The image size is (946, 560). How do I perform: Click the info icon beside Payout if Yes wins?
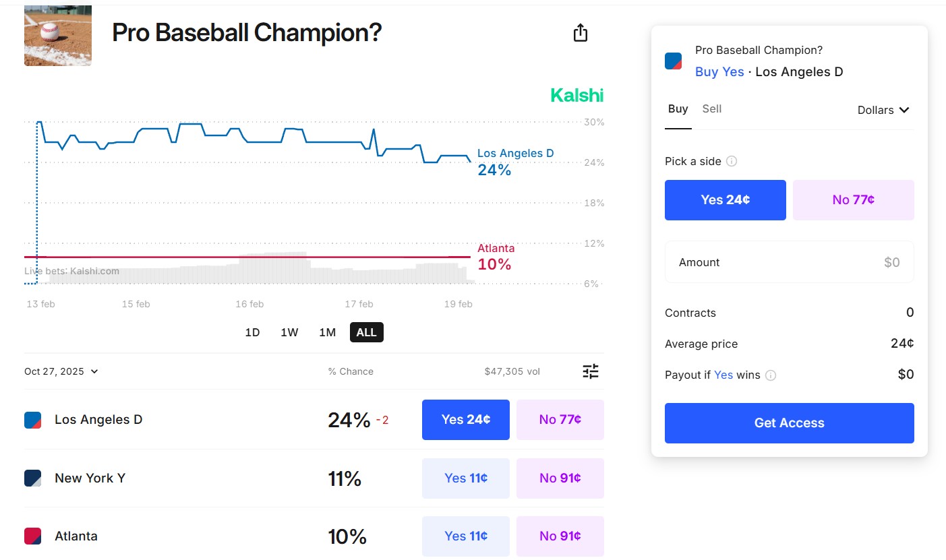point(771,375)
